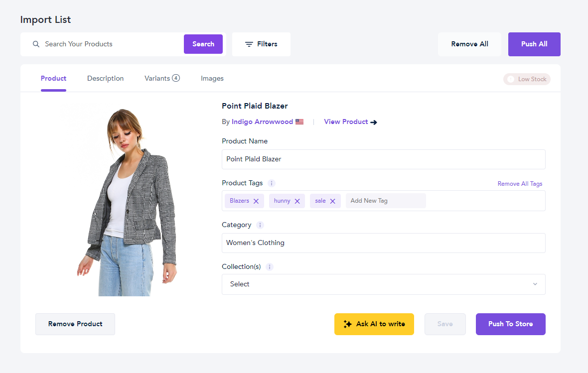Click the US flag icon beside Indigo Arrowwood
This screenshot has height=373, width=588.
pos(299,121)
